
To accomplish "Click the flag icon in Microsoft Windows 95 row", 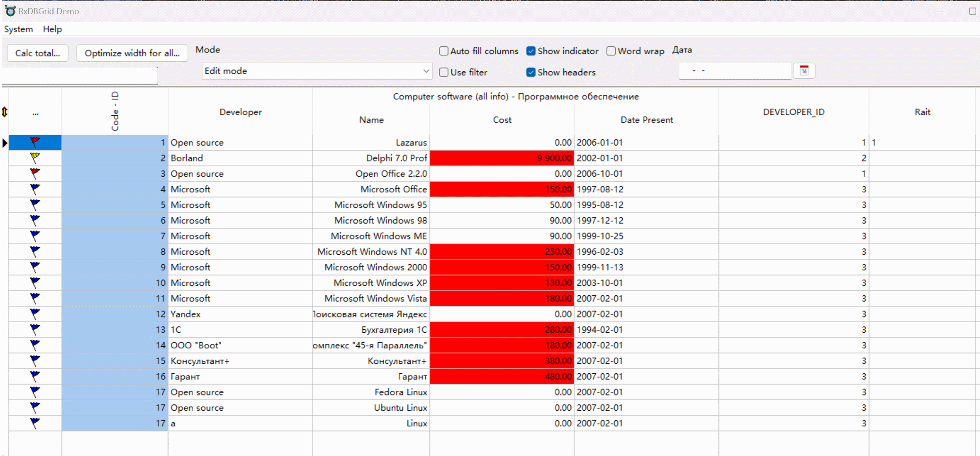I will point(35,204).
